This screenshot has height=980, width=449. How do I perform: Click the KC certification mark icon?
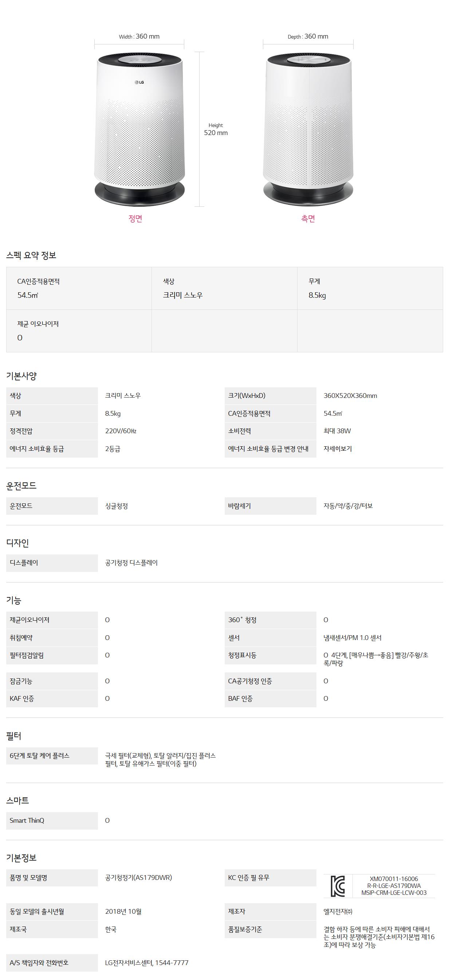(338, 886)
